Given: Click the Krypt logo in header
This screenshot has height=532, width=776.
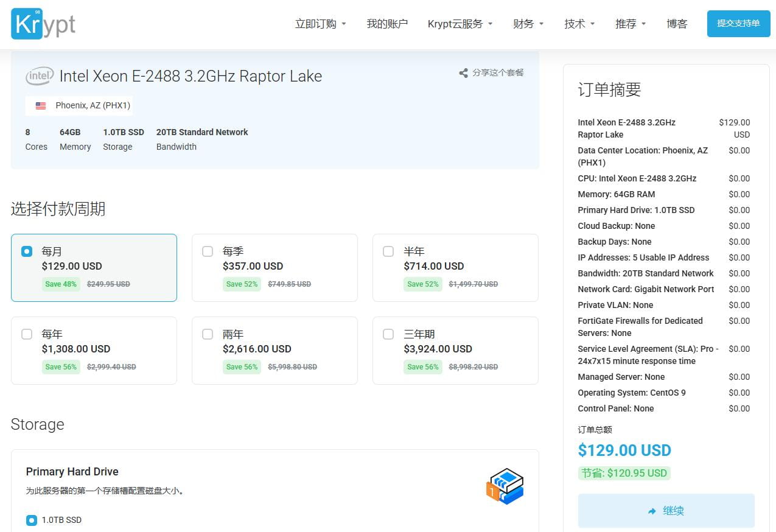Looking at the screenshot, I should [x=43, y=24].
